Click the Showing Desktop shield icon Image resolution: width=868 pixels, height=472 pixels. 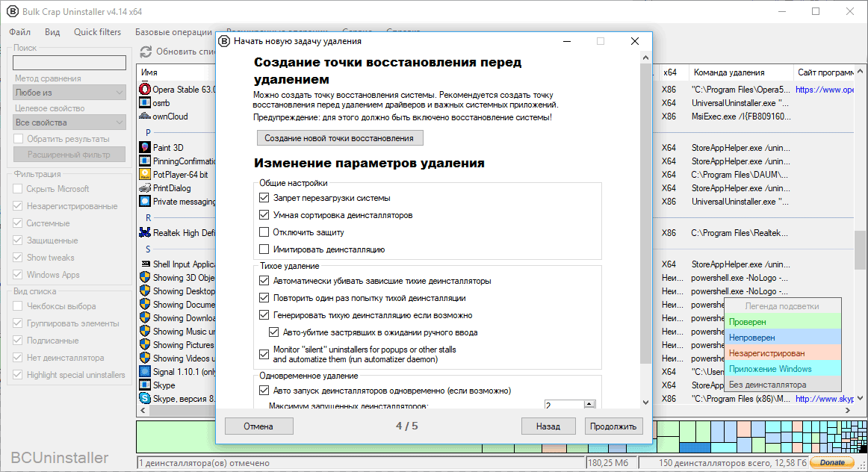(145, 291)
